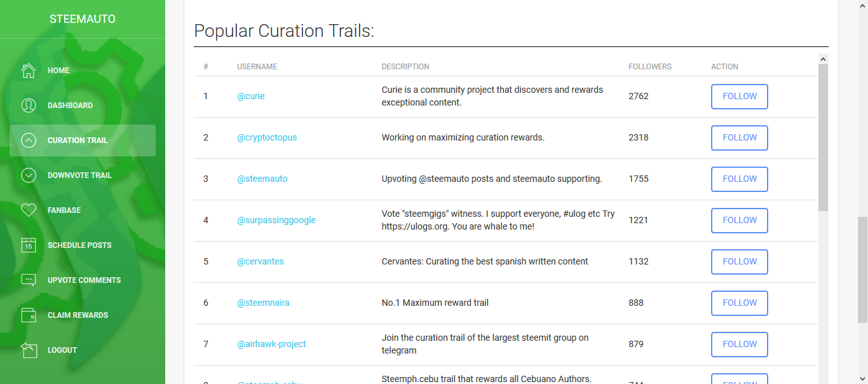
Task: Open the @surpassinggoogle profile link
Action: [x=276, y=220]
